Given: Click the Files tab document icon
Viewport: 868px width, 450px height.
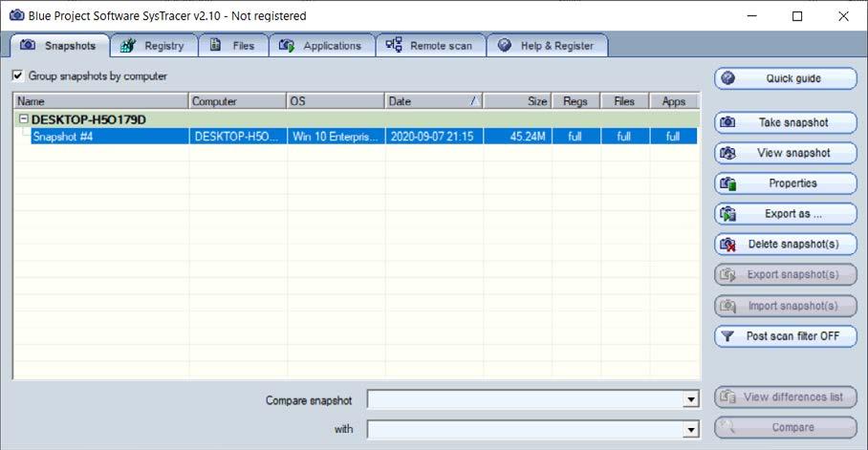Looking at the screenshot, I should [216, 45].
